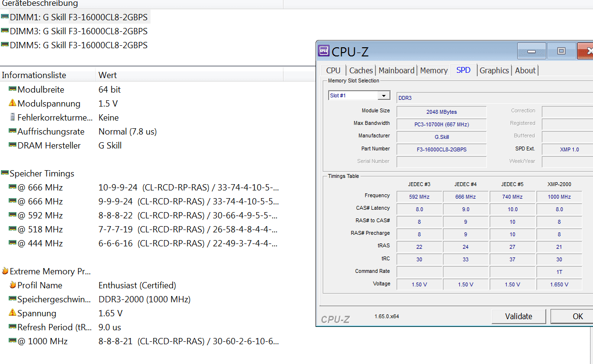
Task: Click the Gerätebeschreibung column header
Action: click(x=141, y=4)
